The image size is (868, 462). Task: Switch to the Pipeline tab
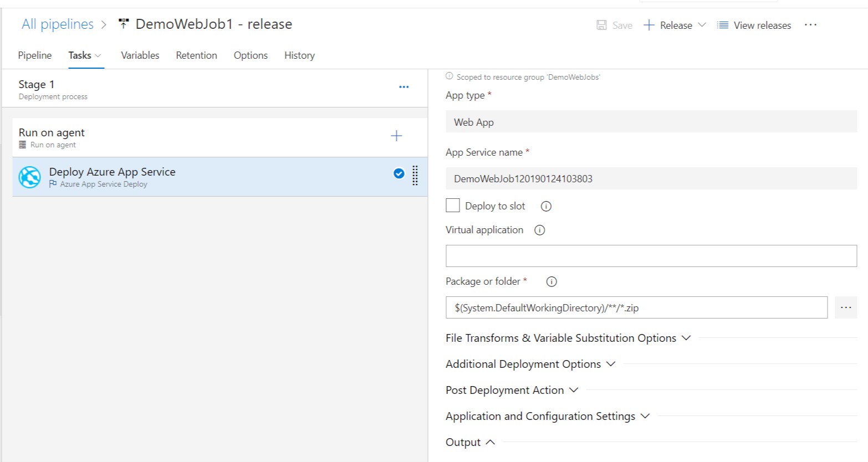point(35,55)
